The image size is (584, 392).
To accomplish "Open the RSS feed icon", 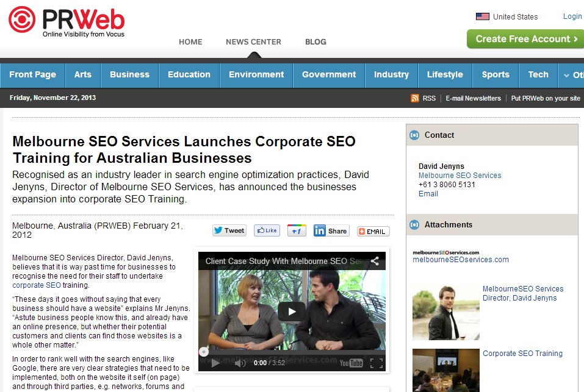I will 414,98.
